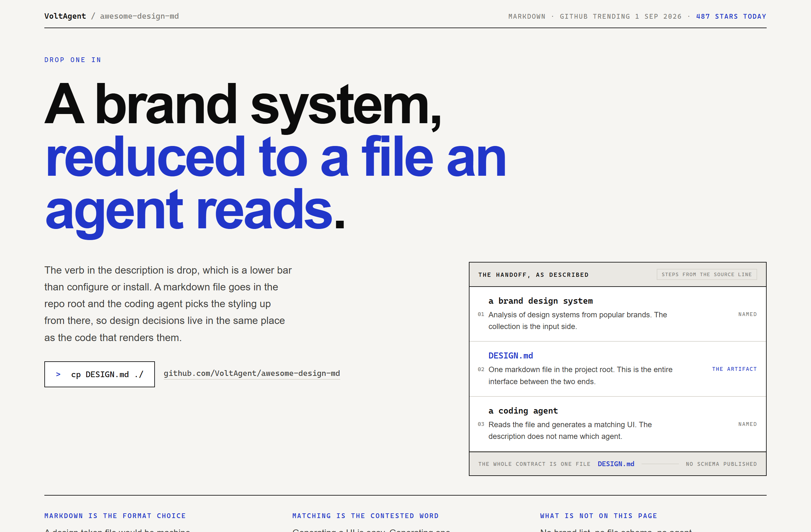The width and height of the screenshot is (811, 532).
Task: Click 'GITHUB TRENDING 1 SEP 2026' text
Action: 621,16
